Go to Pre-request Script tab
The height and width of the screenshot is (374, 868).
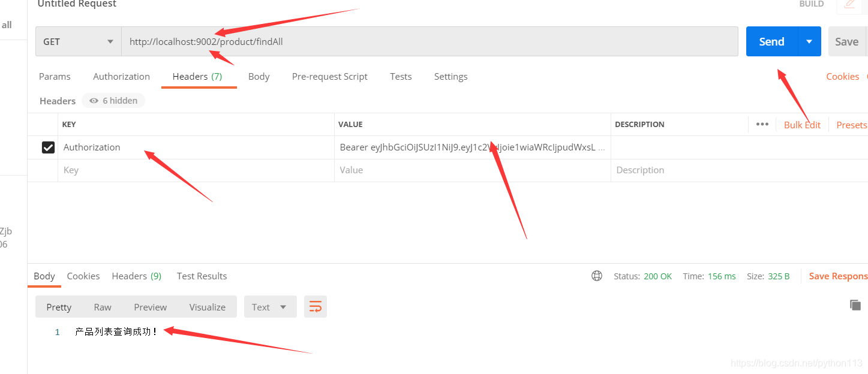point(329,76)
